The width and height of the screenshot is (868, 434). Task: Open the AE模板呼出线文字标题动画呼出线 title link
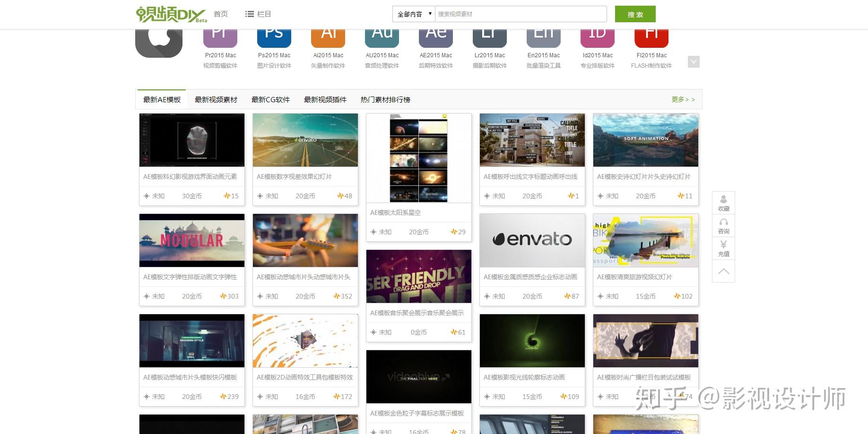pyautogui.click(x=530, y=177)
